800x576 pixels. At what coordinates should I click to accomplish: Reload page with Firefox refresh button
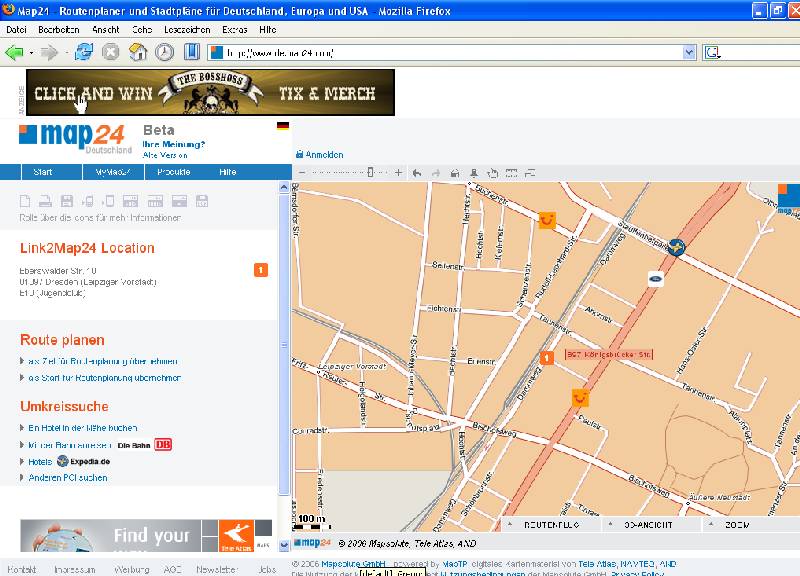(84, 52)
